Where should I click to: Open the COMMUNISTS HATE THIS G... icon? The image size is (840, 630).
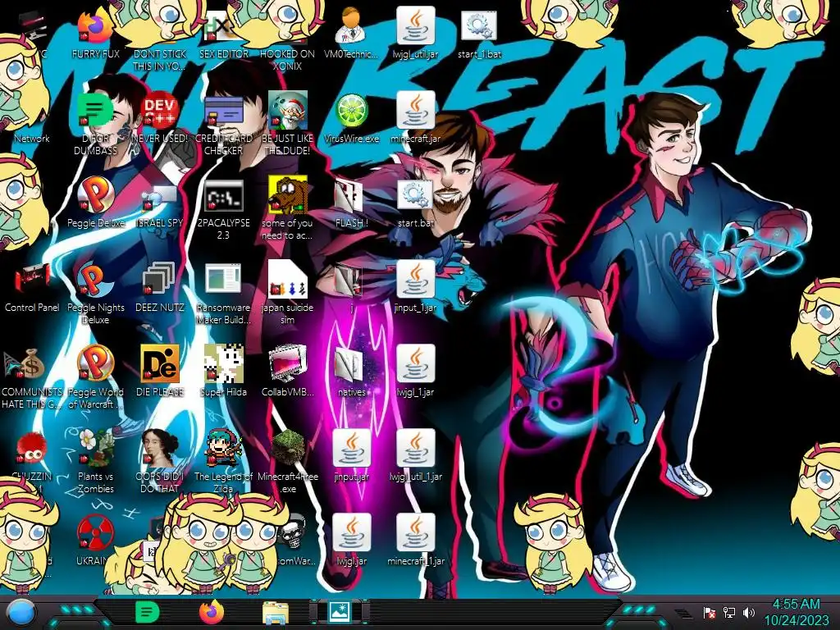(x=24, y=363)
